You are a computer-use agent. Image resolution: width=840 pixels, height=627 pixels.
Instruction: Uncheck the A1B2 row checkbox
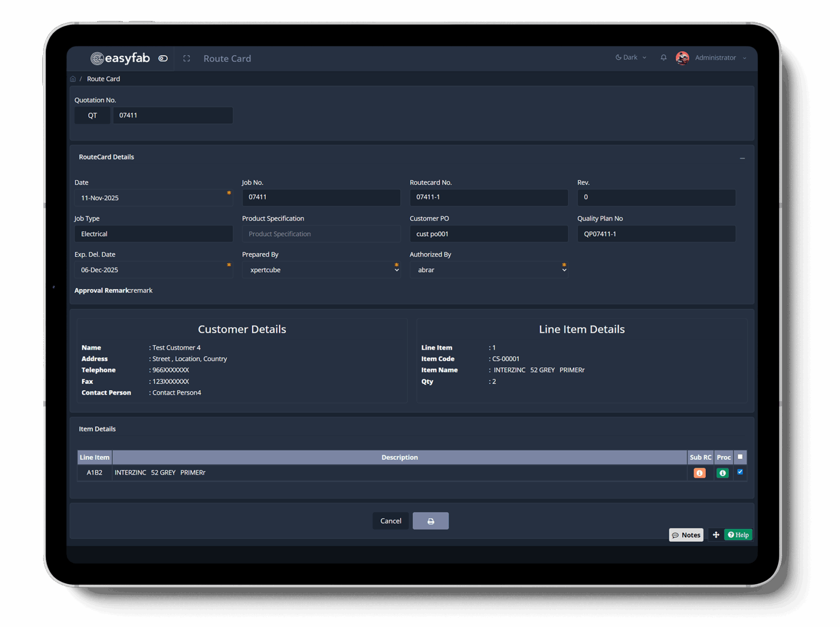click(740, 472)
